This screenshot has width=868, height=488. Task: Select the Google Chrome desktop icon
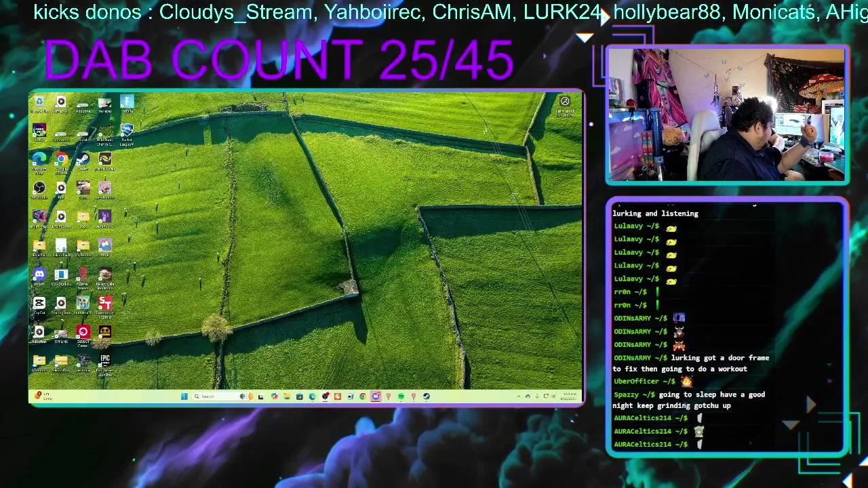point(61,163)
